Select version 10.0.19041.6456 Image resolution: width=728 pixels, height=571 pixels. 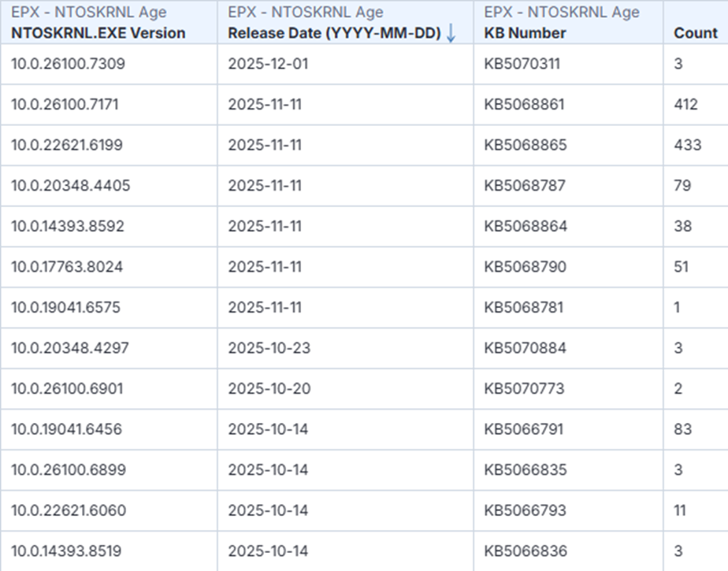coord(67,429)
